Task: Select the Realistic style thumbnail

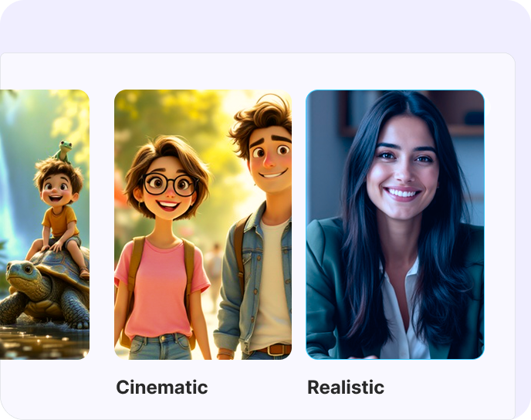Action: click(x=395, y=225)
